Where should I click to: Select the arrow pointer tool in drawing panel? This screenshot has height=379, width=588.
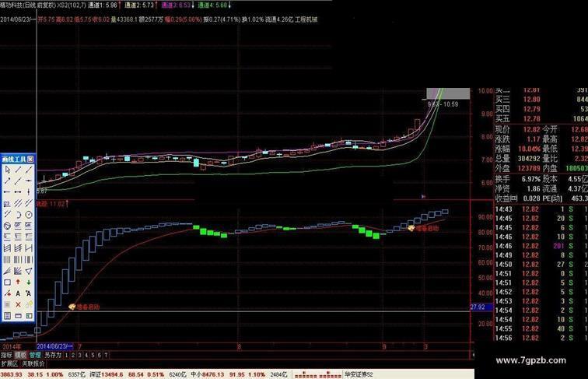coord(7,170)
